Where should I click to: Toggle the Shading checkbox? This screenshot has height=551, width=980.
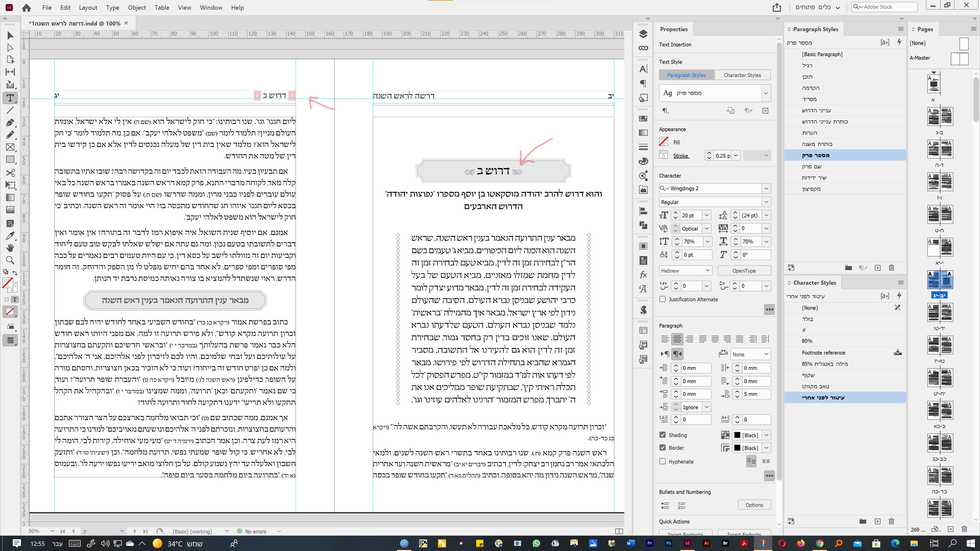[x=663, y=435]
